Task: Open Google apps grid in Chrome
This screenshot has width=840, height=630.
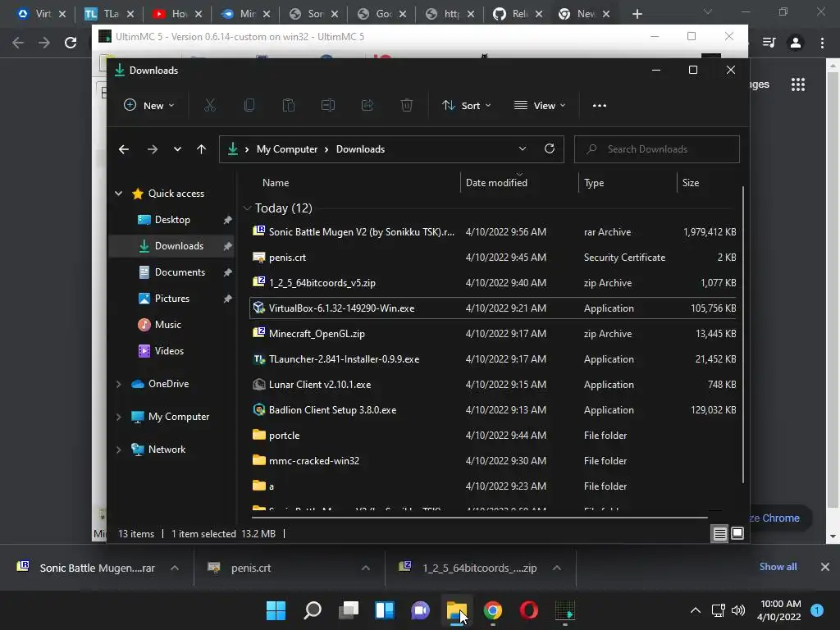Action: click(x=798, y=84)
